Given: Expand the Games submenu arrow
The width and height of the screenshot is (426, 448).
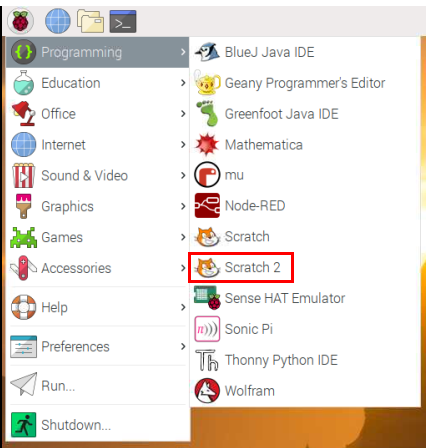Looking at the screenshot, I should [x=183, y=237].
